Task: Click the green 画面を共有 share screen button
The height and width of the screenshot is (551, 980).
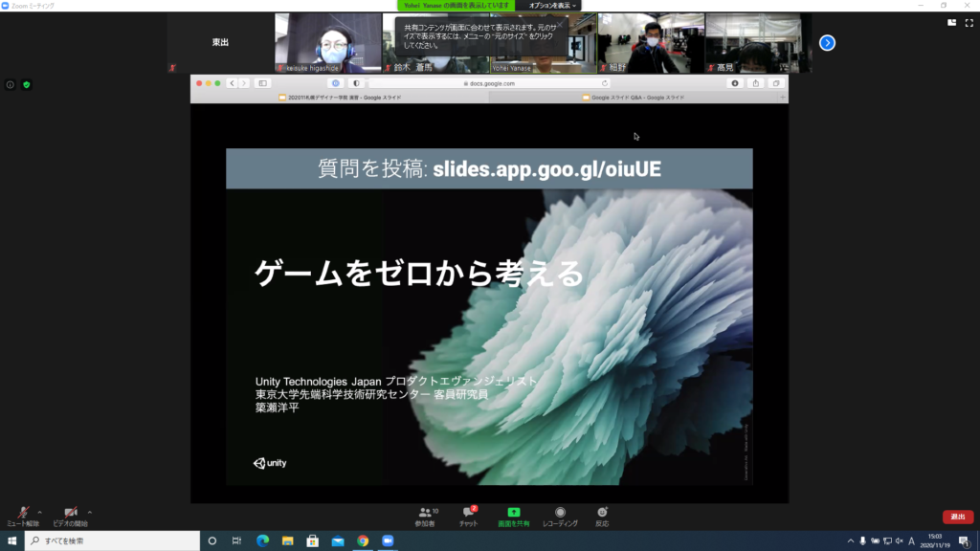Action: (514, 517)
